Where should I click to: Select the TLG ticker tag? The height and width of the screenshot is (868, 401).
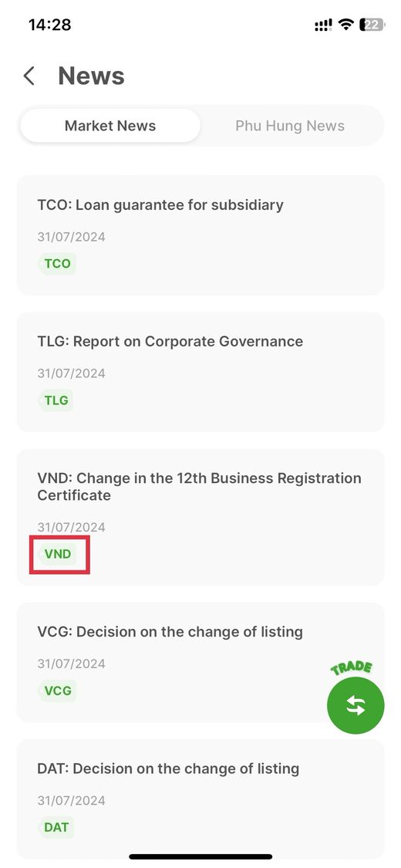56,400
